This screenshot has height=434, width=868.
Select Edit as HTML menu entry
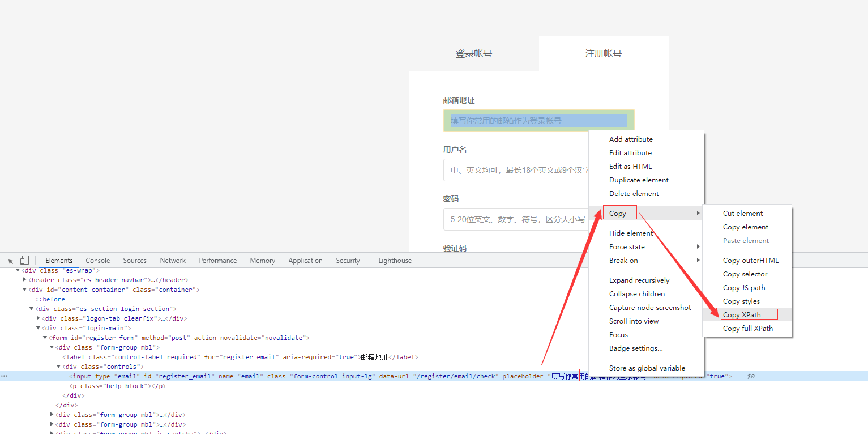(x=646, y=167)
